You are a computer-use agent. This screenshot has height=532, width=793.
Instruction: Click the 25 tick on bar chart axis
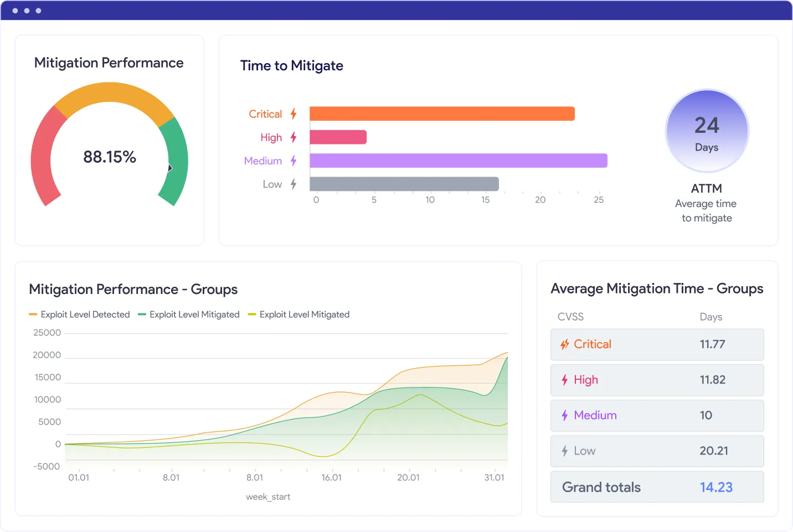tap(599, 200)
